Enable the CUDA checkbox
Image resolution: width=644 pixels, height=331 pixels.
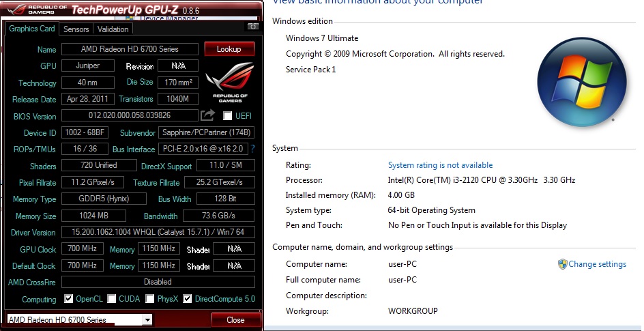coord(111,299)
